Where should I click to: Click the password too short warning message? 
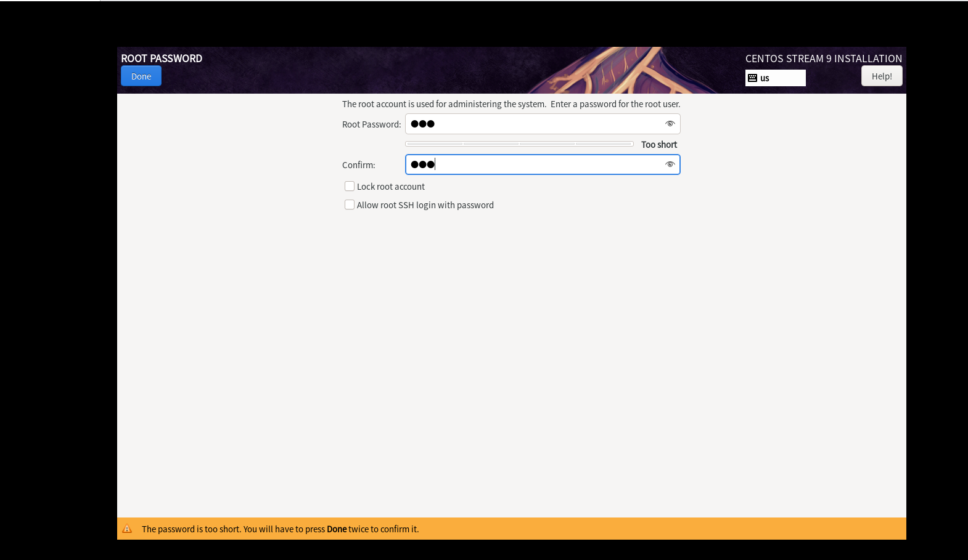click(x=280, y=529)
